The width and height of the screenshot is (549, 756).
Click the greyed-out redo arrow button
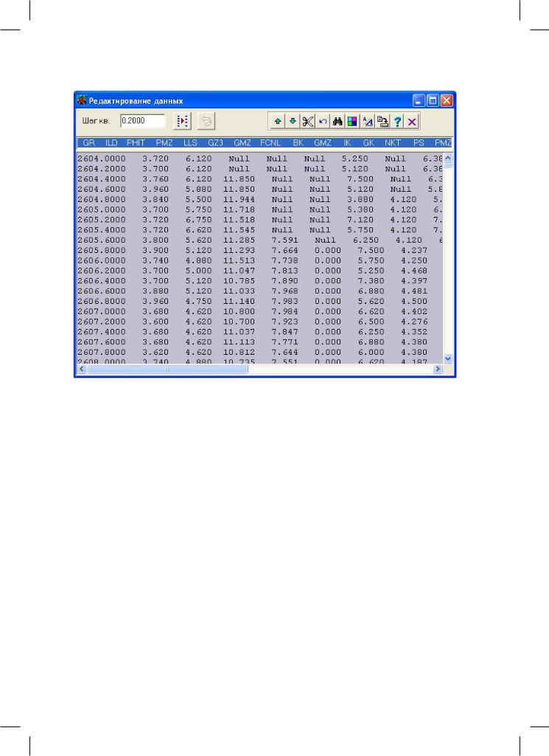click(x=206, y=121)
